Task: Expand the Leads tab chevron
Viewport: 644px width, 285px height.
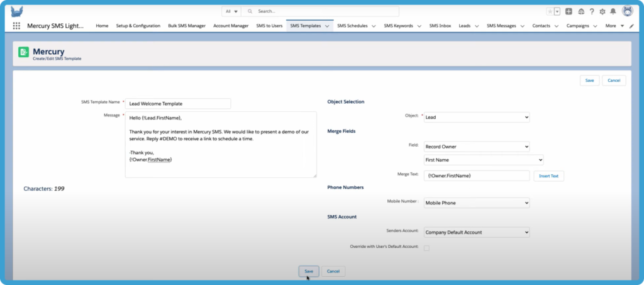Action: tap(477, 26)
